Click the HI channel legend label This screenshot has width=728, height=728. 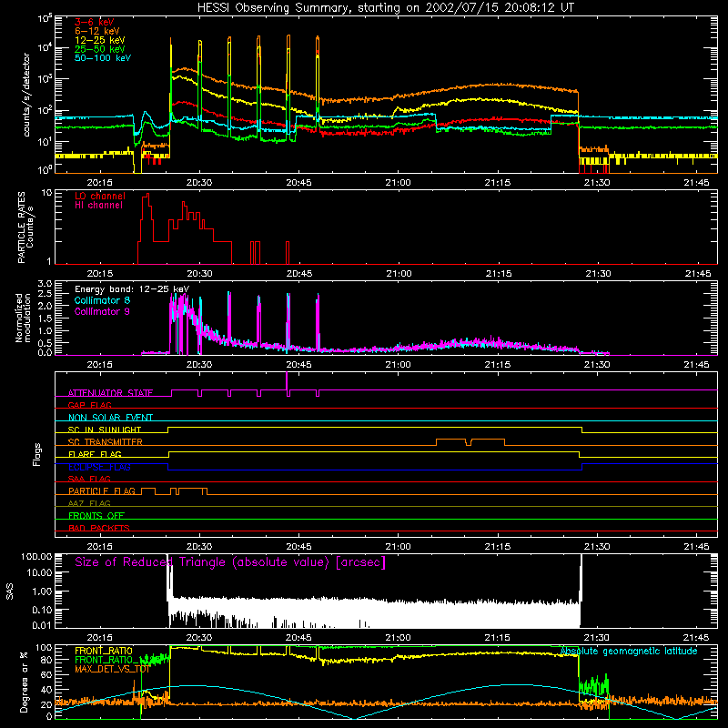(98, 206)
